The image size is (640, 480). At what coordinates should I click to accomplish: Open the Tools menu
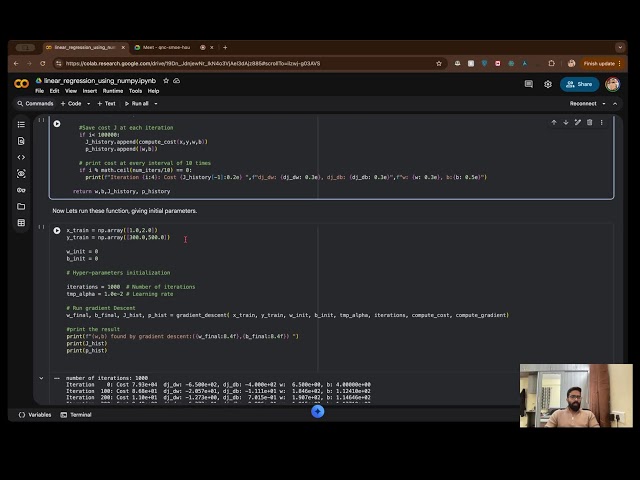(136, 91)
